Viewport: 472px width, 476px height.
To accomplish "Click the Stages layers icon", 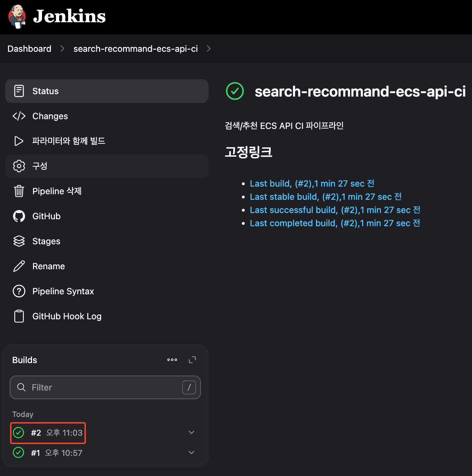I will pos(19,241).
